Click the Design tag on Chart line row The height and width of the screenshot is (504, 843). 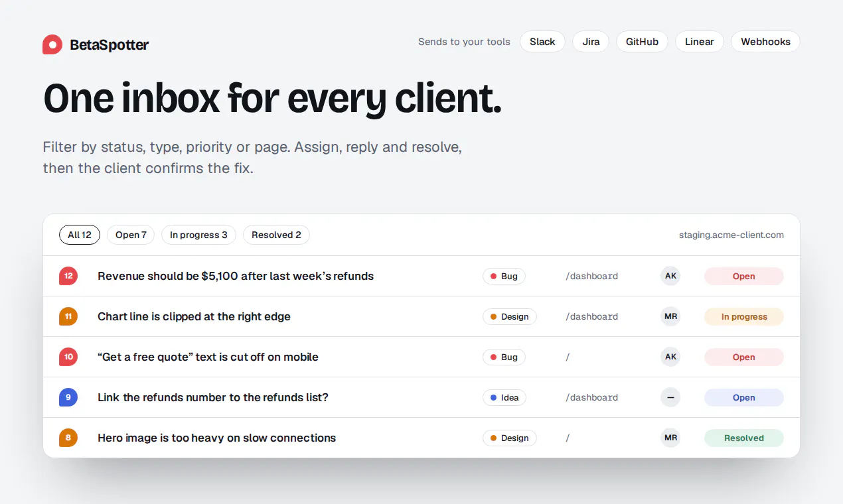click(510, 316)
